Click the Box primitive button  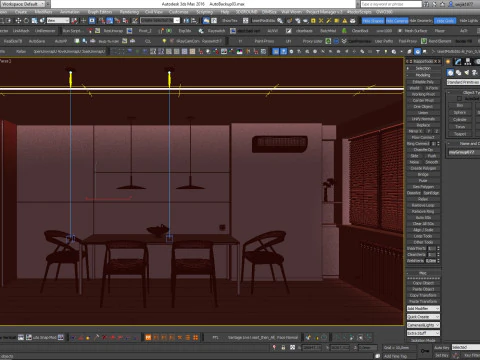460,105
